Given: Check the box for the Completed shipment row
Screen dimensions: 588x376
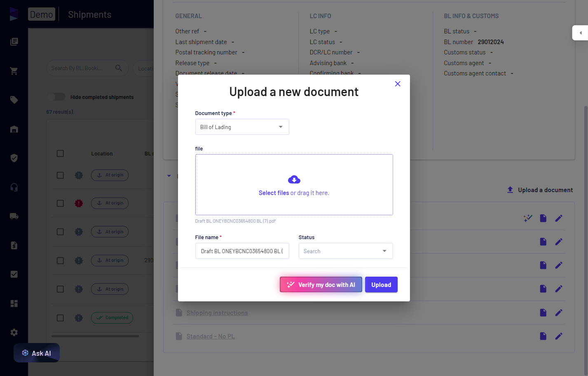Looking at the screenshot, I should [60, 318].
